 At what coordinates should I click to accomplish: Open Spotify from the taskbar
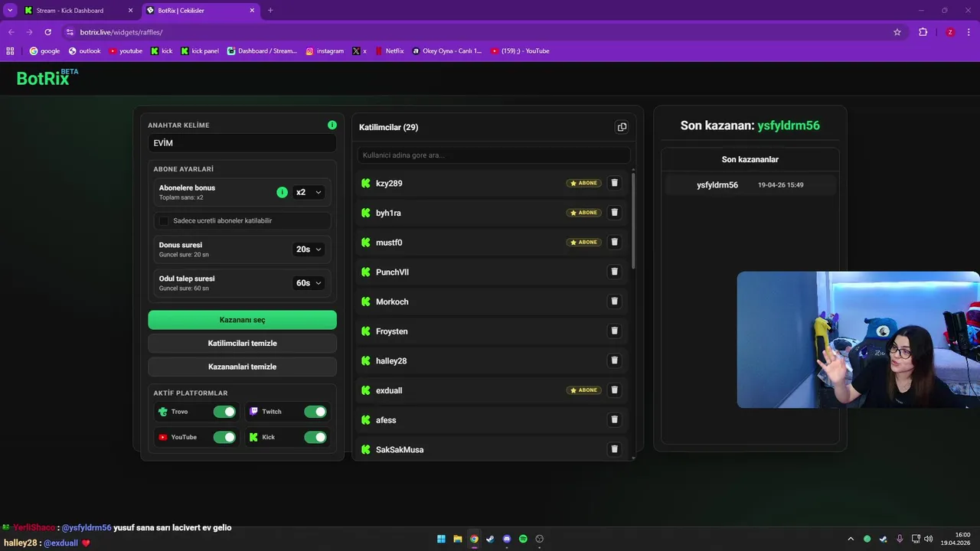[x=523, y=539]
